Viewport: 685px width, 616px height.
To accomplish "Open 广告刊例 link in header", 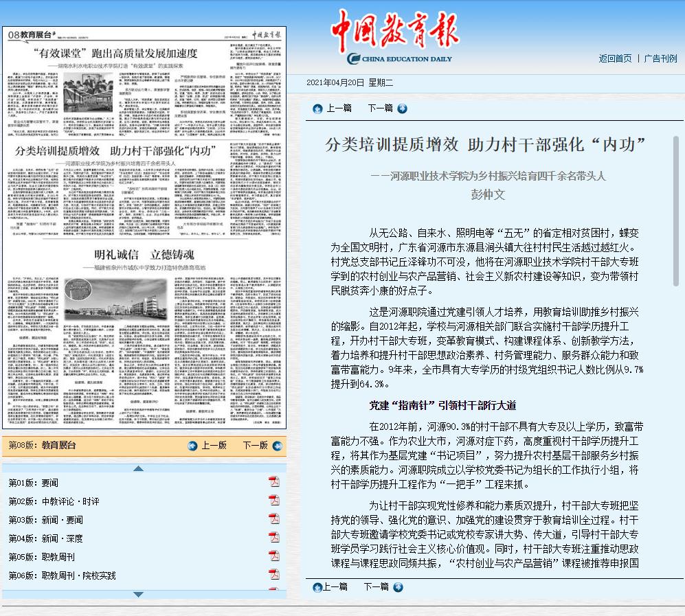I will [x=660, y=58].
